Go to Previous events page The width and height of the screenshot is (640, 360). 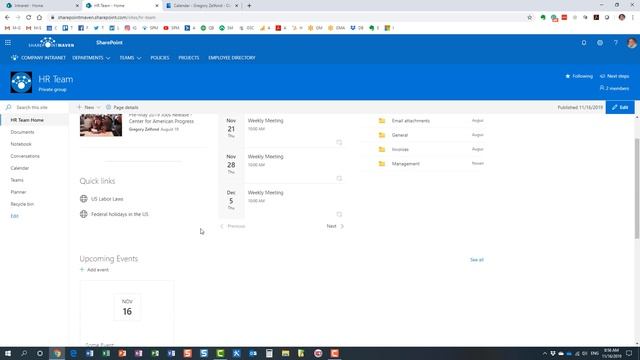pos(233,226)
